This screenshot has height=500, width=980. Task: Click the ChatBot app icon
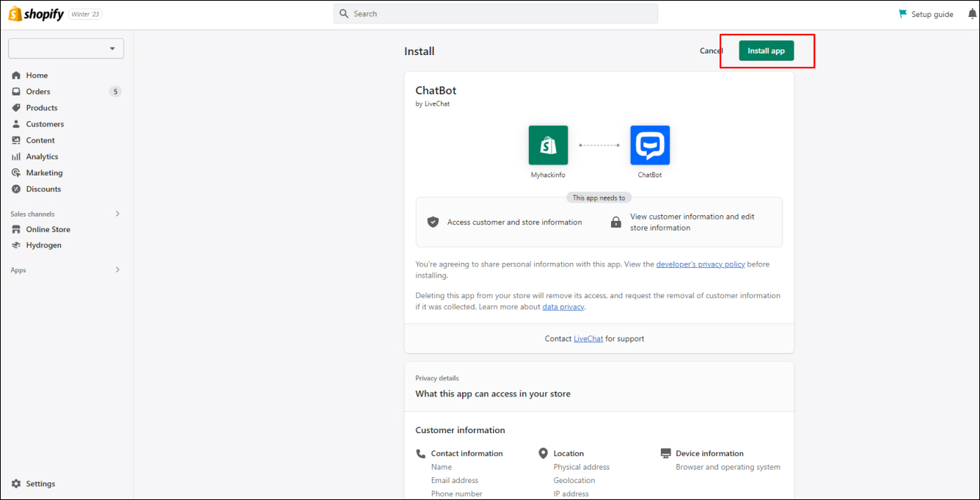pyautogui.click(x=650, y=145)
